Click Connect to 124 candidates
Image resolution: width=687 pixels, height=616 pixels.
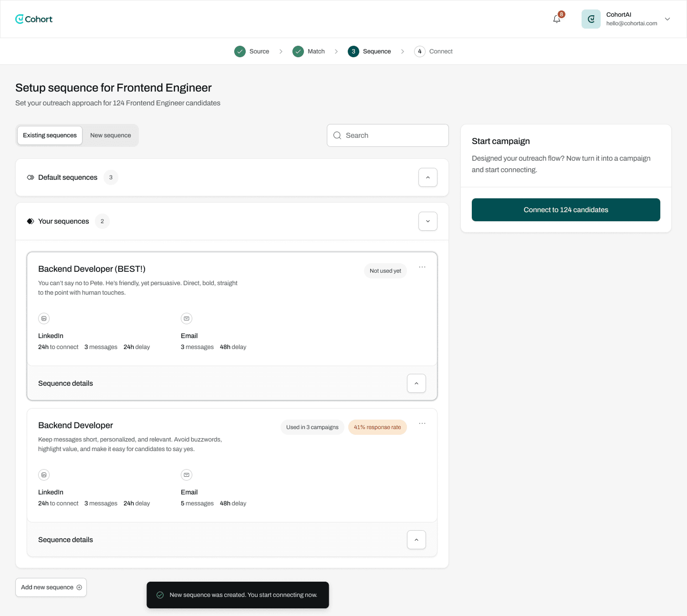click(x=565, y=209)
